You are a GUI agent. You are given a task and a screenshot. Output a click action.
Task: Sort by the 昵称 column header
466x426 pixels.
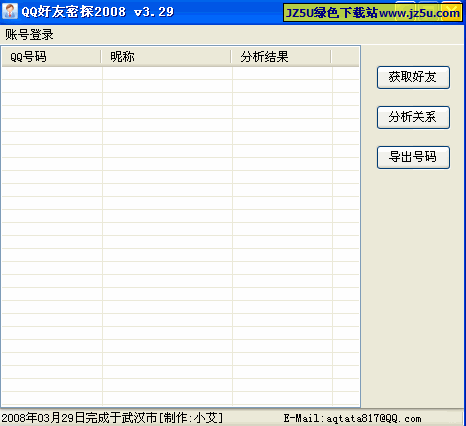tap(166, 57)
